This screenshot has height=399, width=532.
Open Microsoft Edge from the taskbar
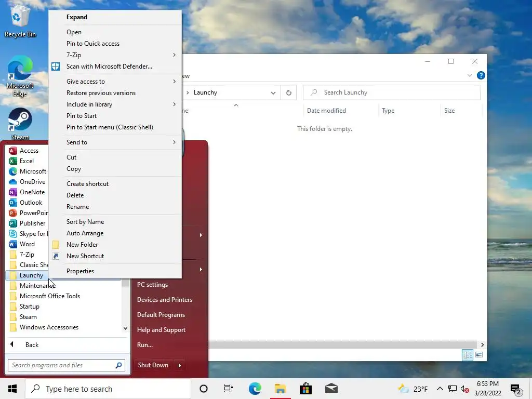255,389
